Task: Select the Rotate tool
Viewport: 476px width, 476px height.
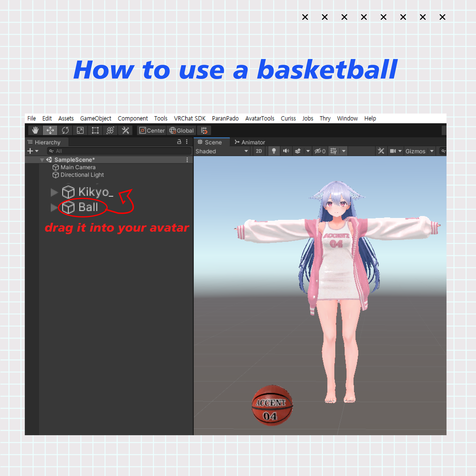Action: pyautogui.click(x=65, y=130)
